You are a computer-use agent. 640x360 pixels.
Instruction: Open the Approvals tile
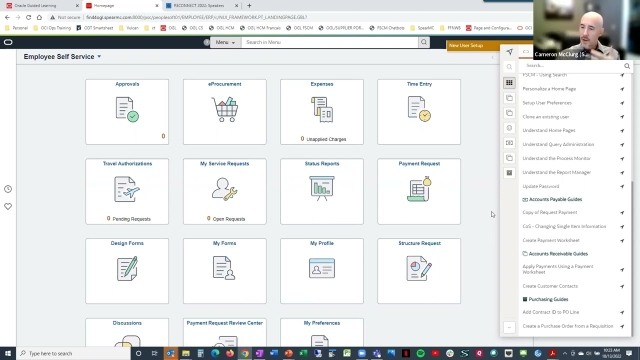[127, 111]
